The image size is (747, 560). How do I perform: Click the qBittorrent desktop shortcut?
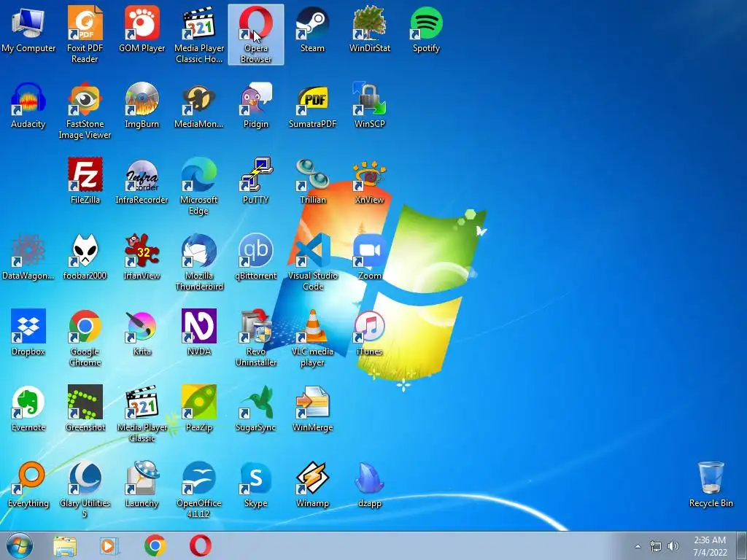pos(256,257)
